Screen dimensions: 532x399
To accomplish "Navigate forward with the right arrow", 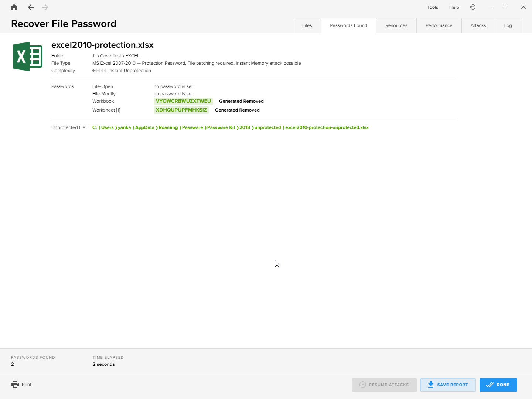I will [45, 7].
